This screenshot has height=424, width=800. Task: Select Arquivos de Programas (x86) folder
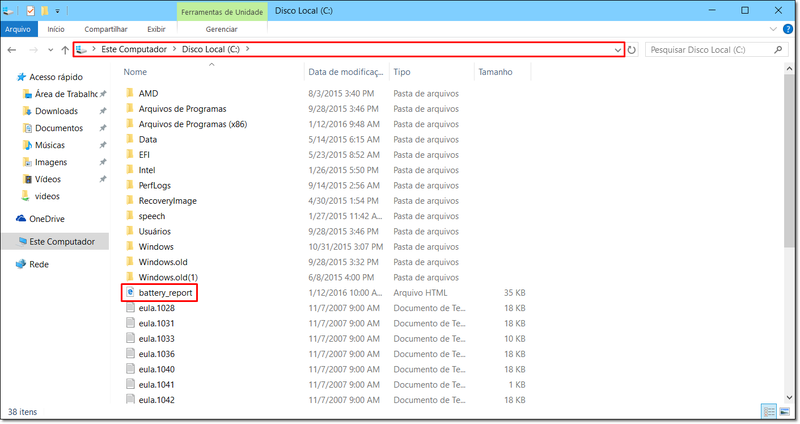pyautogui.click(x=192, y=124)
